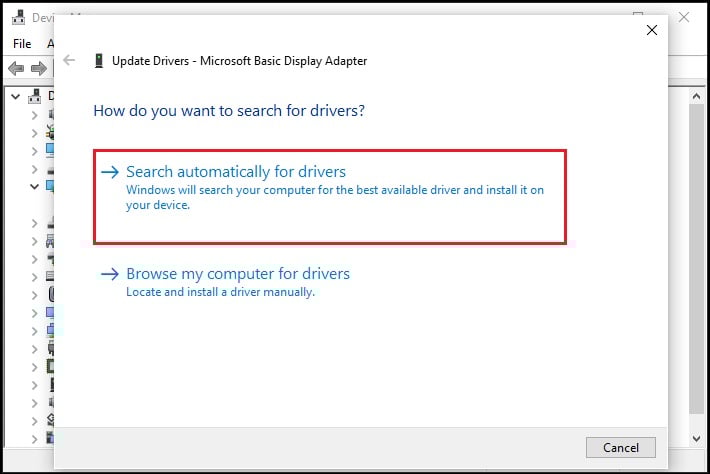Select the root computer icon in device tree

click(36, 96)
